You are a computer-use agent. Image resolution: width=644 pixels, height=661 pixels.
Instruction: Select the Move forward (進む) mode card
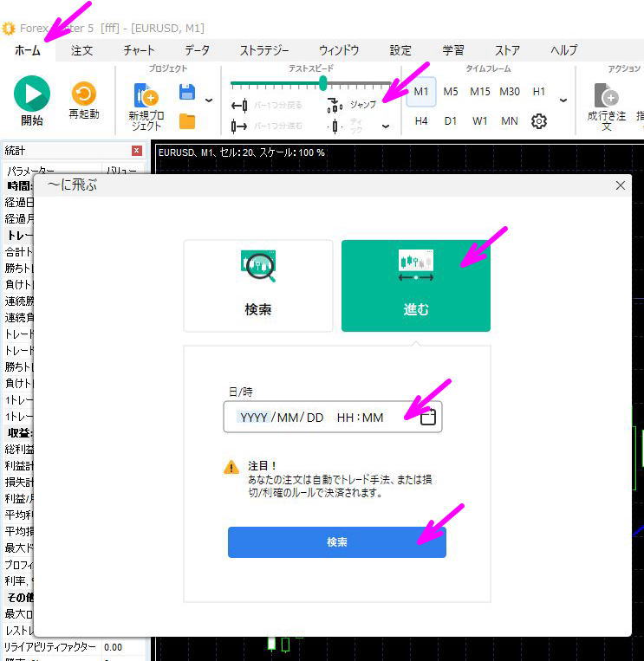416,286
